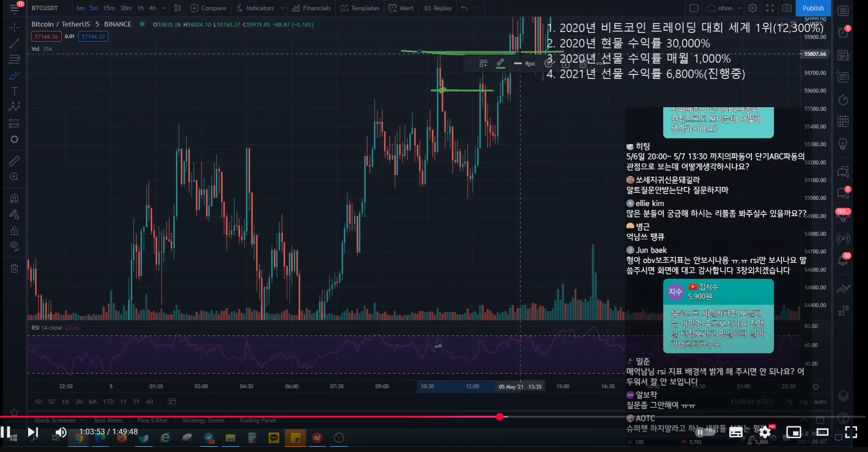Select the trend line drawing tool
The width and height of the screenshot is (868, 452).
coord(14,43)
